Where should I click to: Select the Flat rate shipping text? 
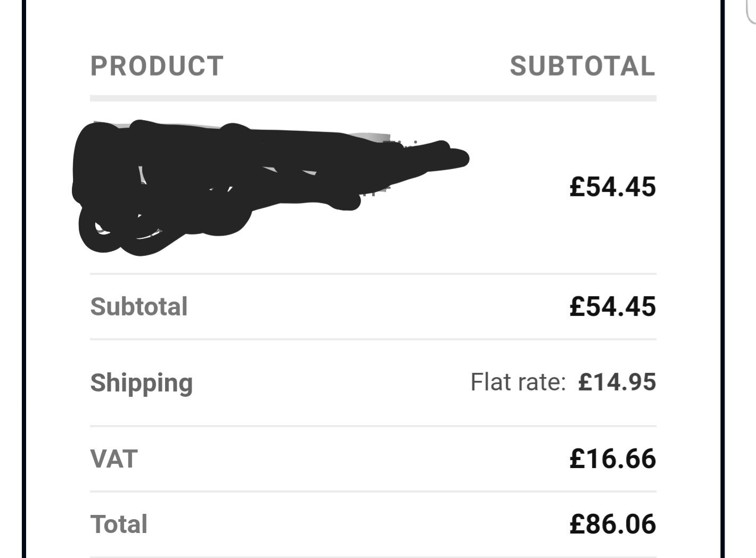point(517,382)
